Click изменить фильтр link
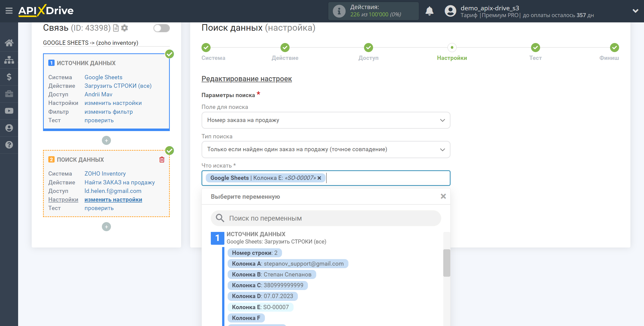This screenshot has height=326, width=644. (109, 112)
